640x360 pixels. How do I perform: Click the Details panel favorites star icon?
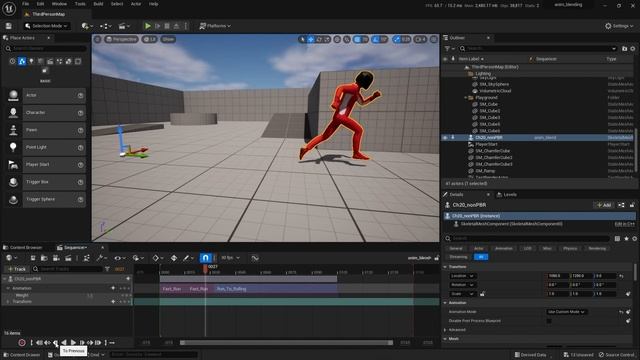(x=626, y=238)
